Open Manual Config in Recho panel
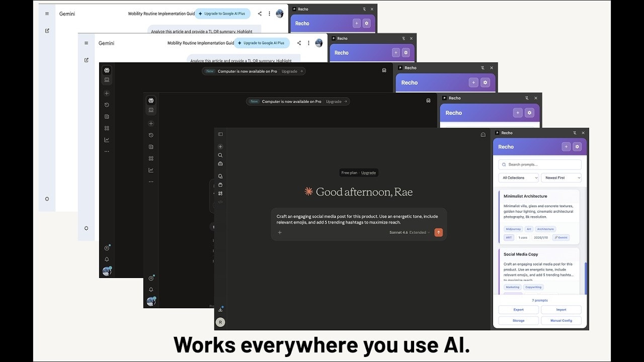 (x=561, y=320)
